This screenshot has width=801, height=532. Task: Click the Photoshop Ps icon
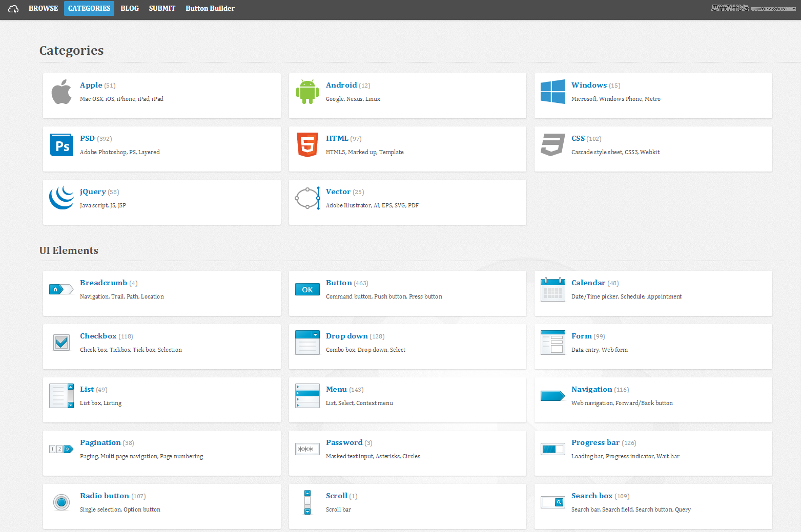(x=61, y=145)
